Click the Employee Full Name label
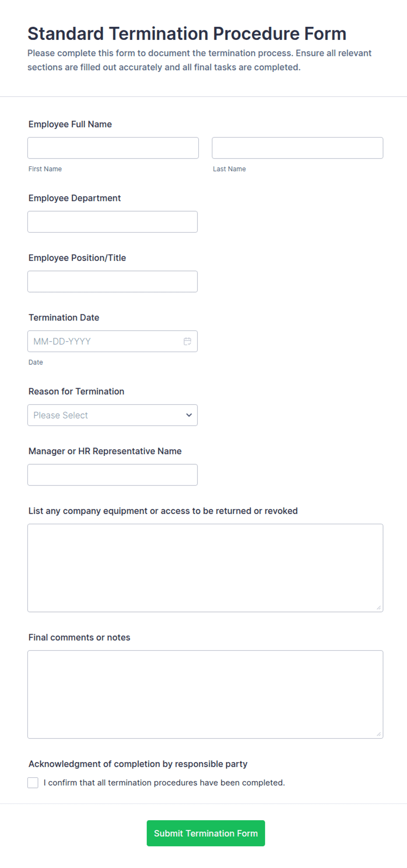The width and height of the screenshot is (407, 868). click(x=70, y=124)
